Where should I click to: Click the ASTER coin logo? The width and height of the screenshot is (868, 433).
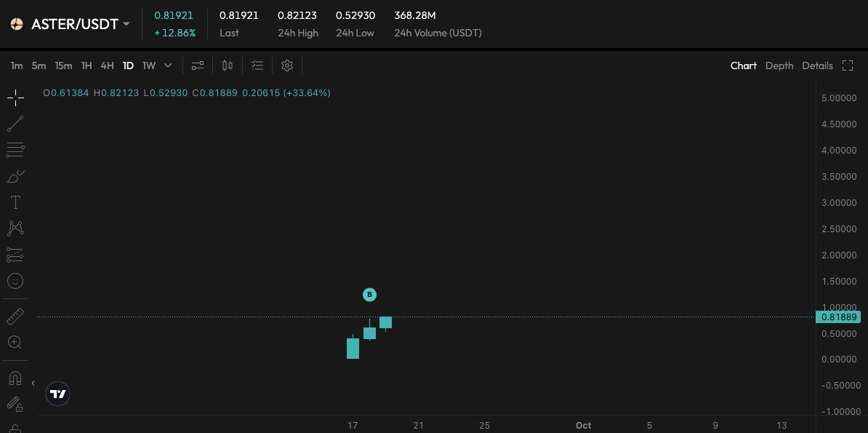17,24
